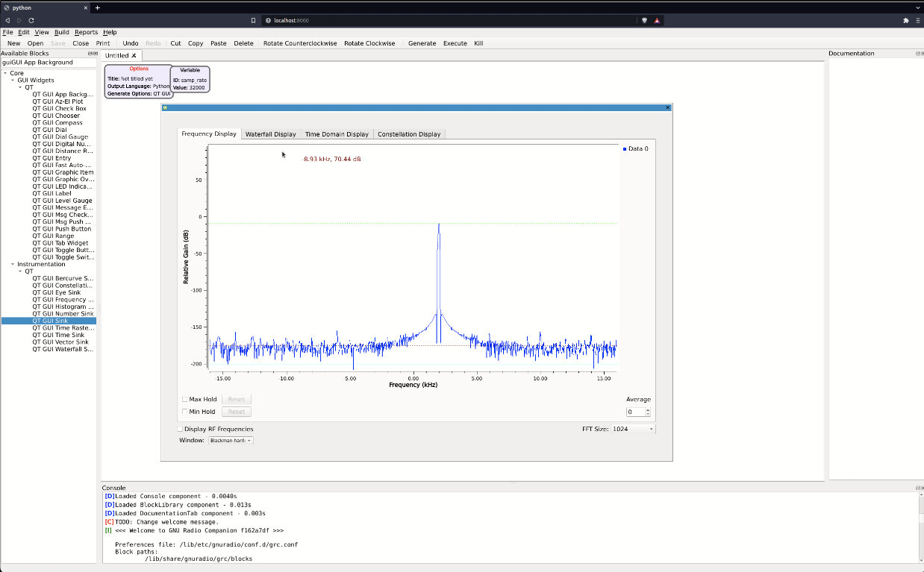Click Generate on the toolbar
Image resolution: width=924 pixels, height=572 pixels.
[422, 43]
